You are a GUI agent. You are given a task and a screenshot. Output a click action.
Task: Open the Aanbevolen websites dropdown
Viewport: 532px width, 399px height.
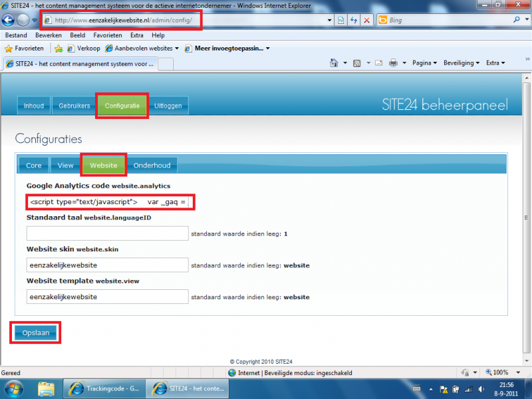click(x=142, y=49)
